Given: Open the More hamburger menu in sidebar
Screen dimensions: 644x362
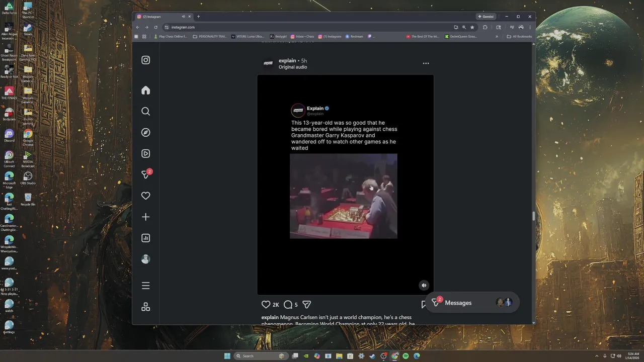Looking at the screenshot, I should point(145,286).
